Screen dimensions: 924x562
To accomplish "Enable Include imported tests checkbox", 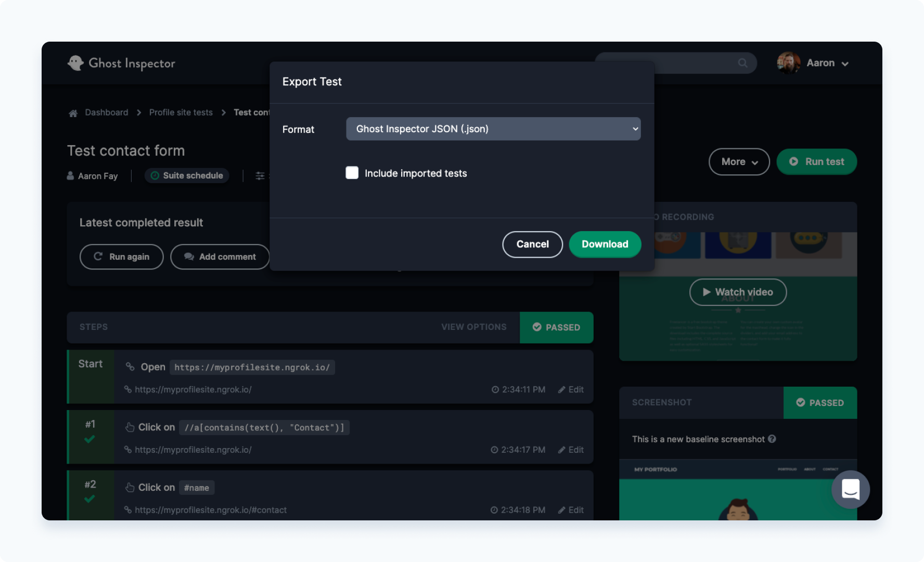I will (x=352, y=173).
